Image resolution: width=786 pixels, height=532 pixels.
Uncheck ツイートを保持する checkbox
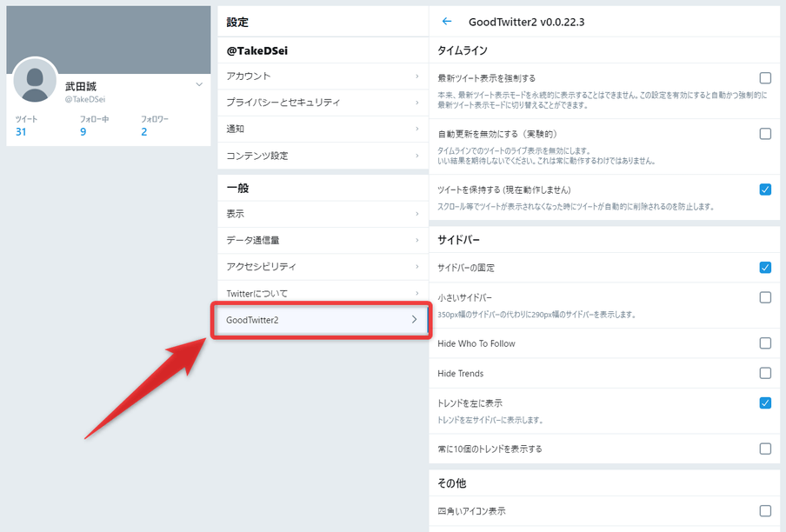(765, 190)
